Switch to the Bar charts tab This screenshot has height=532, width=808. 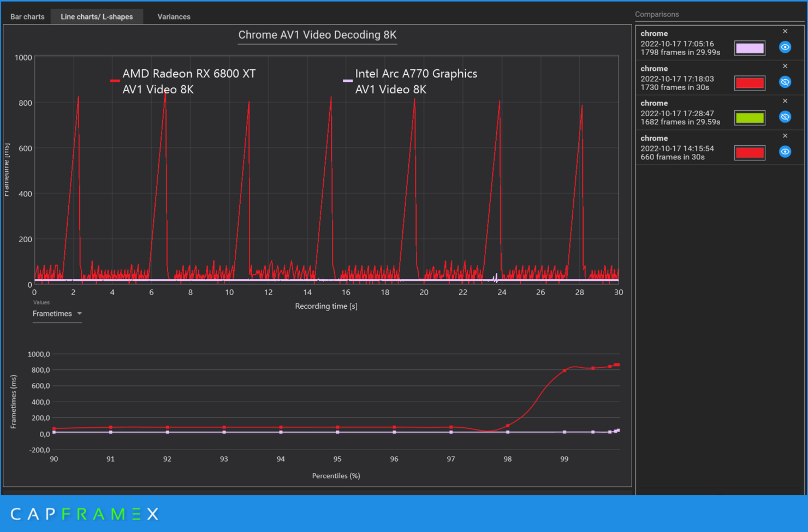click(x=27, y=17)
